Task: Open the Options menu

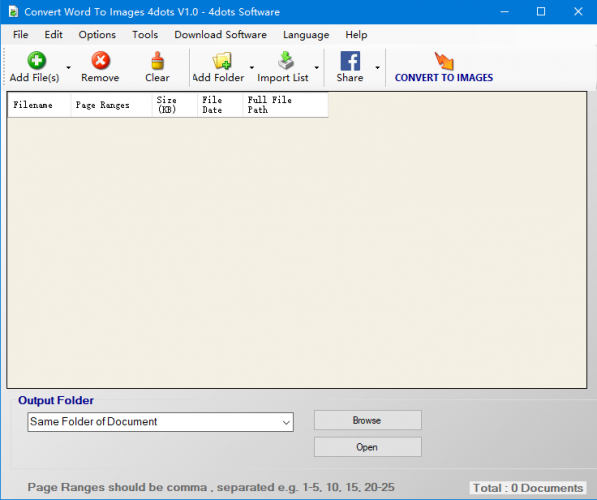Action: [x=97, y=35]
